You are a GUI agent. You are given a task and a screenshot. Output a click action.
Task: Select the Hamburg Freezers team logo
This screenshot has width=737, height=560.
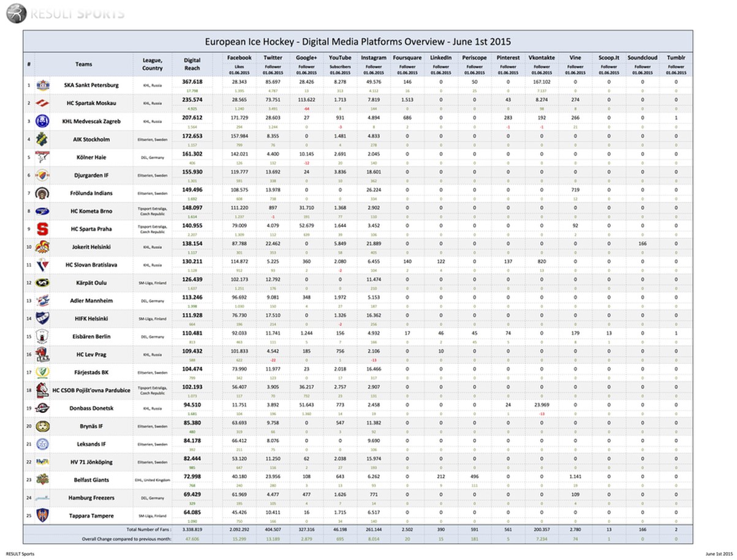click(x=42, y=498)
